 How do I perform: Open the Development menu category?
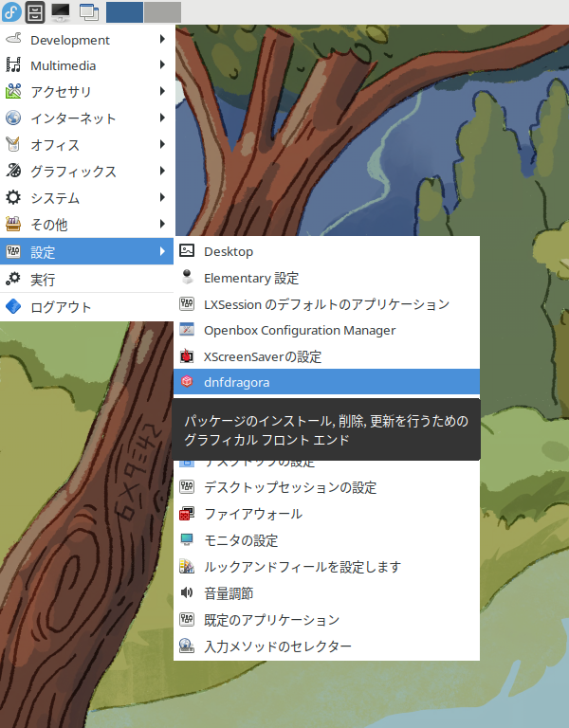[x=87, y=40]
